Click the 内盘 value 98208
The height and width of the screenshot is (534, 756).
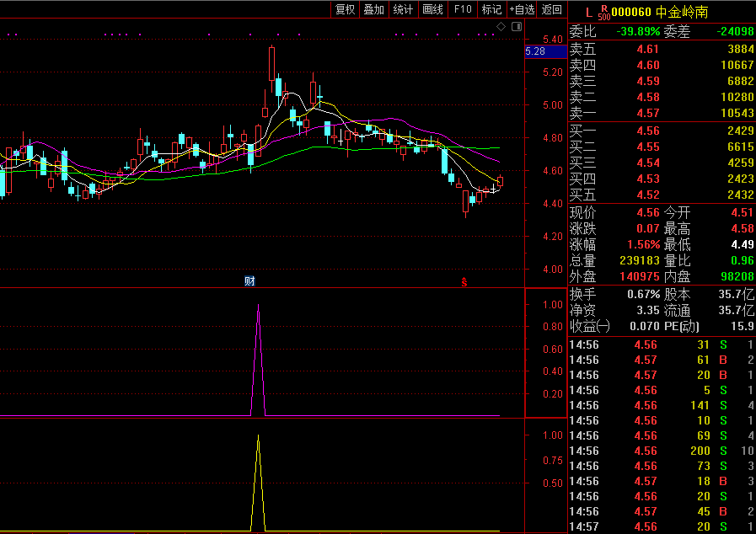point(737,276)
